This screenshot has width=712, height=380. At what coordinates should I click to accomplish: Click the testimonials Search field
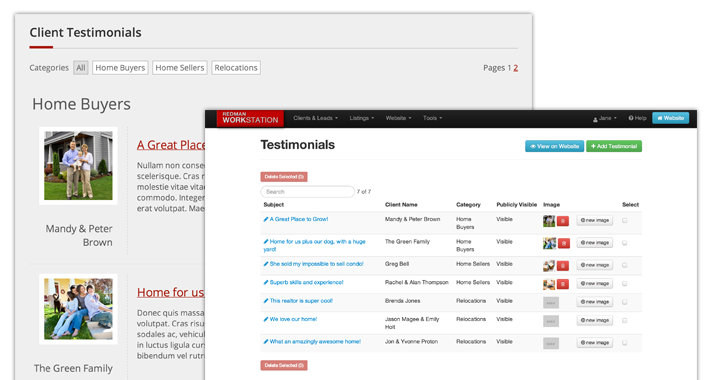tap(307, 192)
